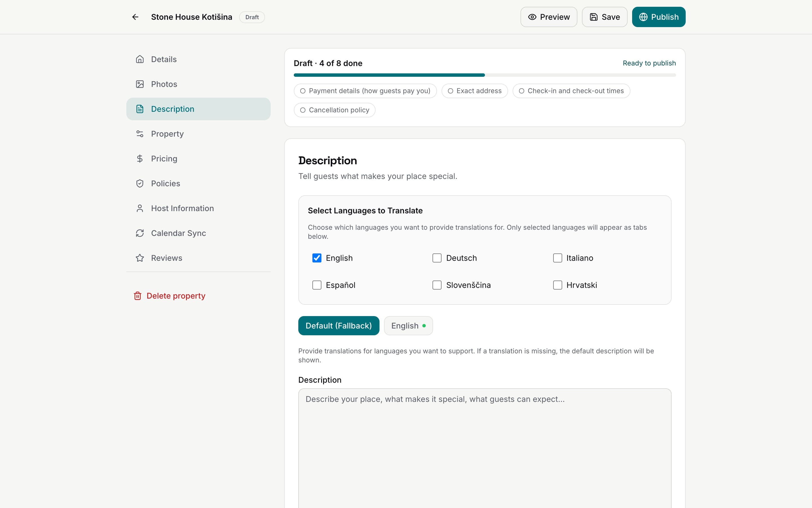Go to the Photos section
Screen dimensions: 812x508
pos(198,84)
